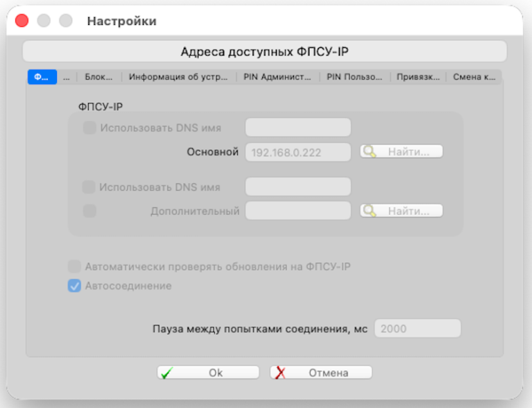Toggle first 'Использовать DNS имя' checkbox
This screenshot has width=532, height=408.
pyautogui.click(x=89, y=128)
